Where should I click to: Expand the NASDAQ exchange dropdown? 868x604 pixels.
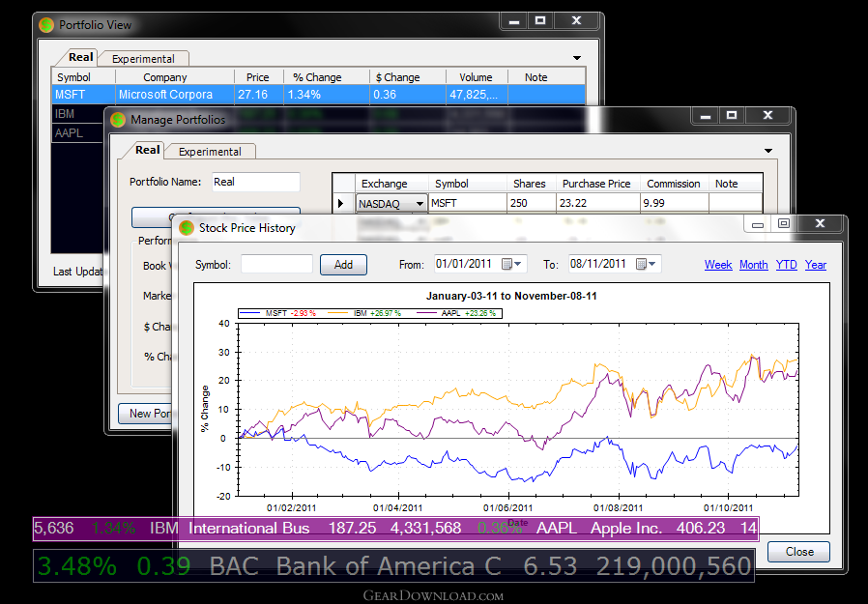click(x=420, y=204)
